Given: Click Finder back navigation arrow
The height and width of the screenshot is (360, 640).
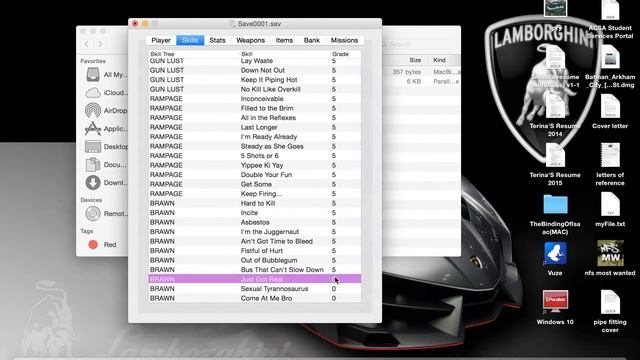Looking at the screenshot, I should coord(87,44).
